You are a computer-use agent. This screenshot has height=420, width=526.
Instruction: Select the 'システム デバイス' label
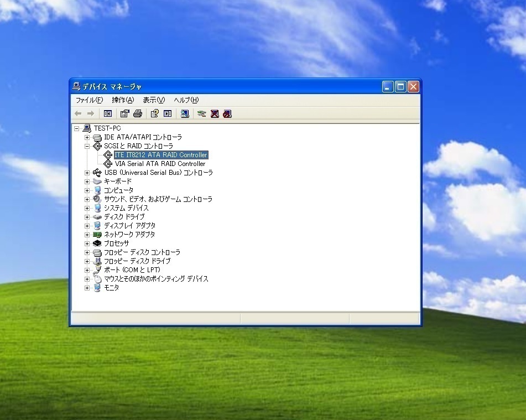click(x=126, y=208)
